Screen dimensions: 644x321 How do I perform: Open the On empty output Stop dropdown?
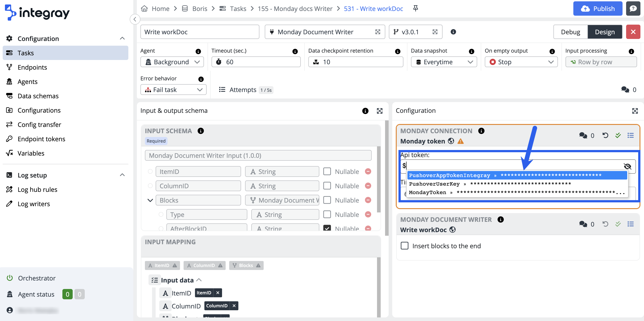pyautogui.click(x=521, y=62)
